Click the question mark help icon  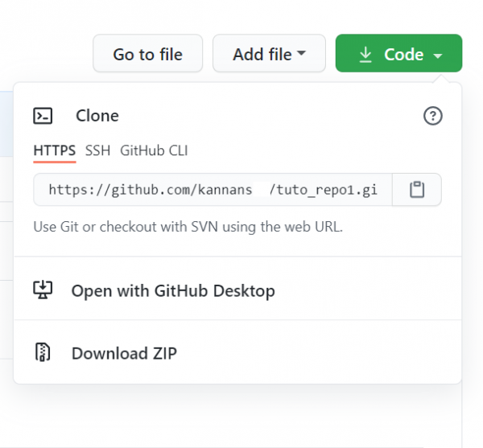click(432, 116)
